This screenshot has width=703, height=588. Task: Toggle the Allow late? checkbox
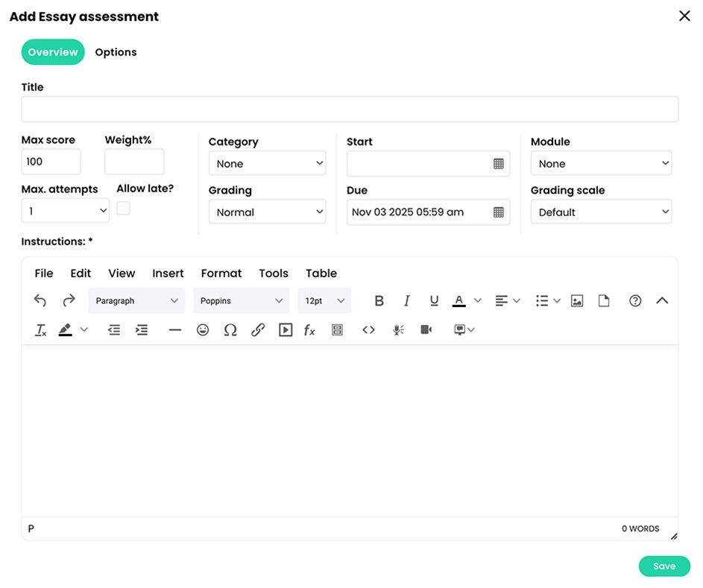pyautogui.click(x=122, y=208)
